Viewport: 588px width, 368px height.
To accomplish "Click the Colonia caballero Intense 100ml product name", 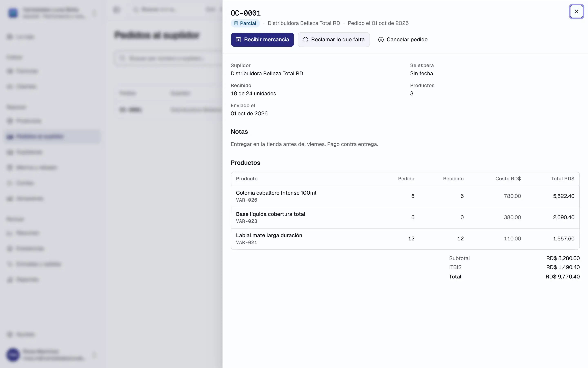I will 276,193.
